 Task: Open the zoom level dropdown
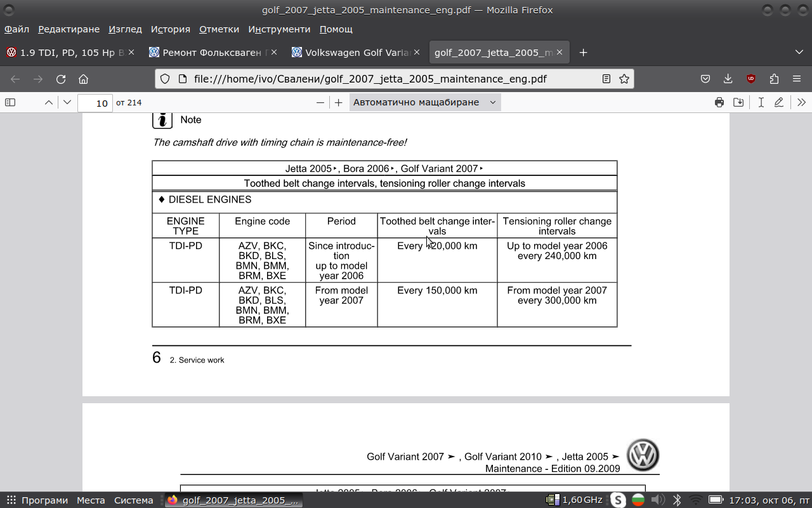click(x=424, y=102)
